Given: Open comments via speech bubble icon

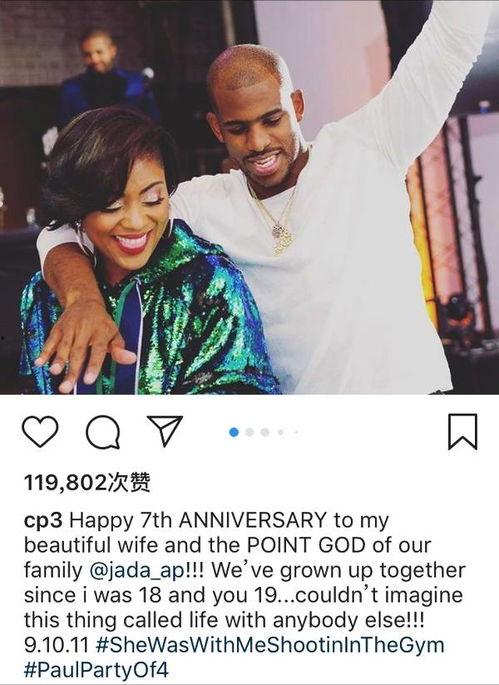Looking at the screenshot, I should tap(103, 432).
